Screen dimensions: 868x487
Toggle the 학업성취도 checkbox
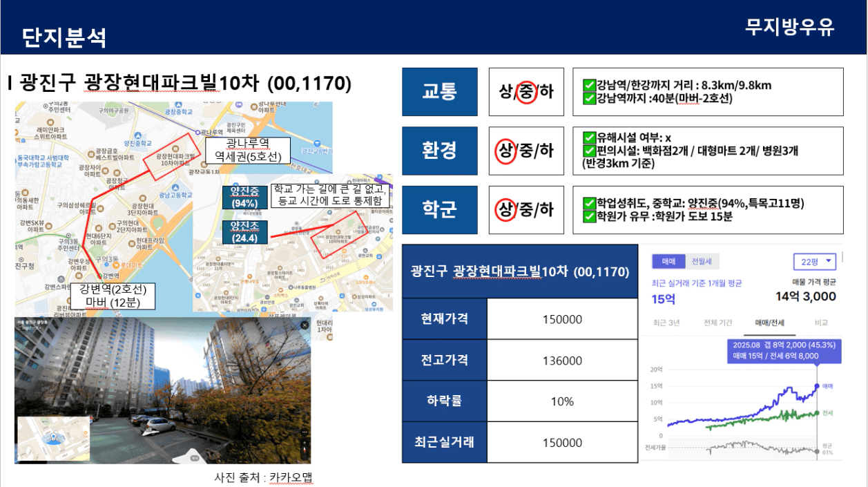[x=589, y=203]
